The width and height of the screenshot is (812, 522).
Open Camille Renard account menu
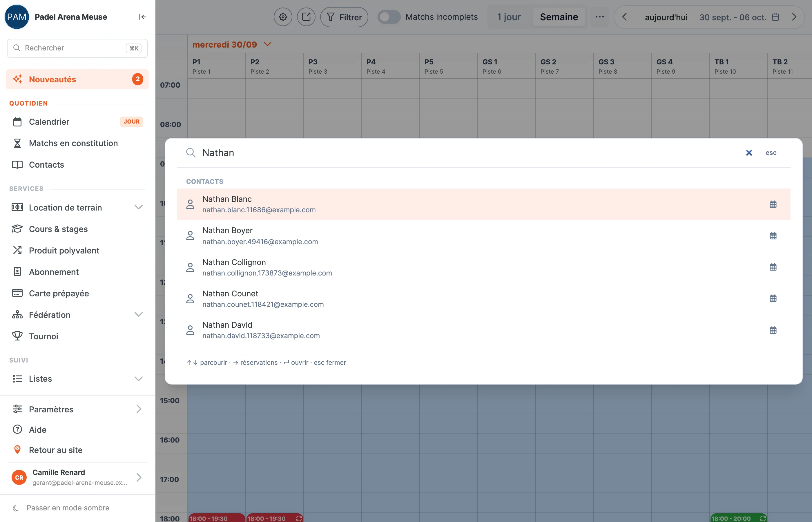click(77, 477)
